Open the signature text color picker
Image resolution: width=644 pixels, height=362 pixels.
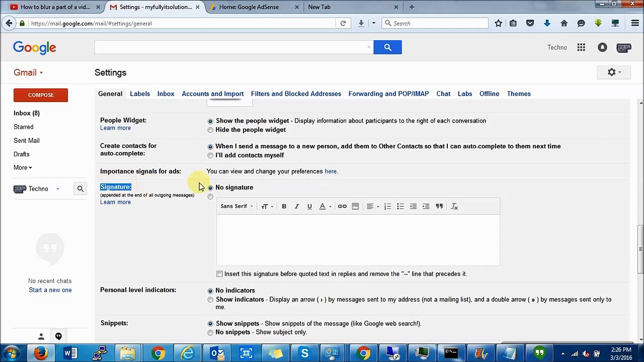(325, 206)
